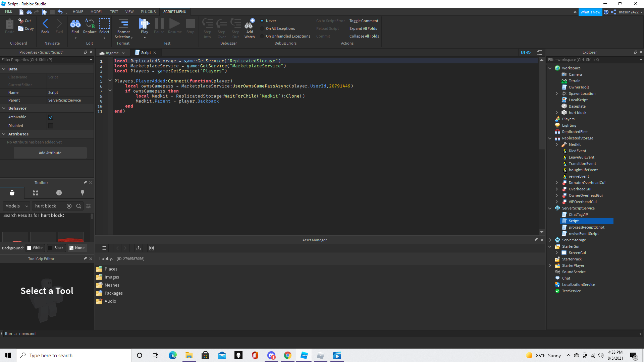Click the Add Attribute button
Viewport: 644px width, 362px height.
[50, 153]
